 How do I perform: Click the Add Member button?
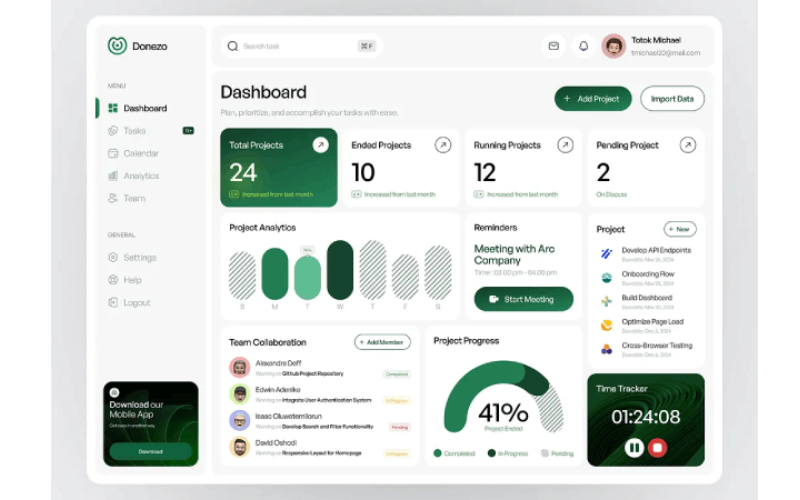coord(382,342)
